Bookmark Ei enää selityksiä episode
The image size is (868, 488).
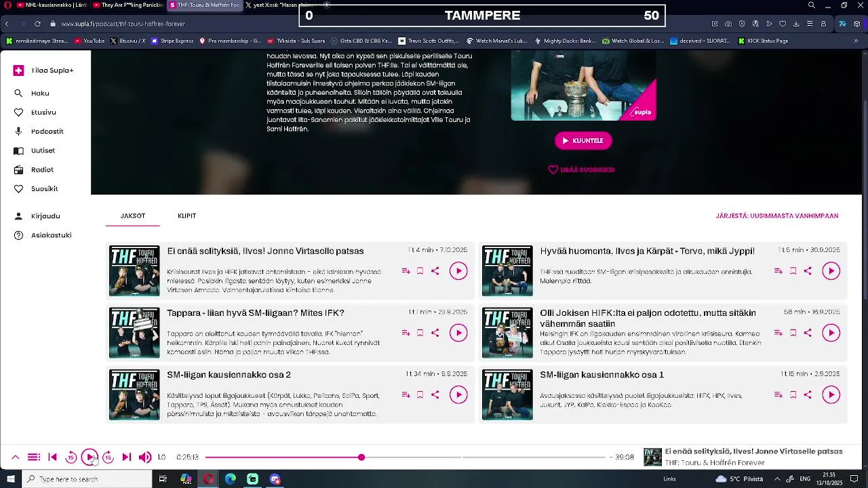(420, 271)
